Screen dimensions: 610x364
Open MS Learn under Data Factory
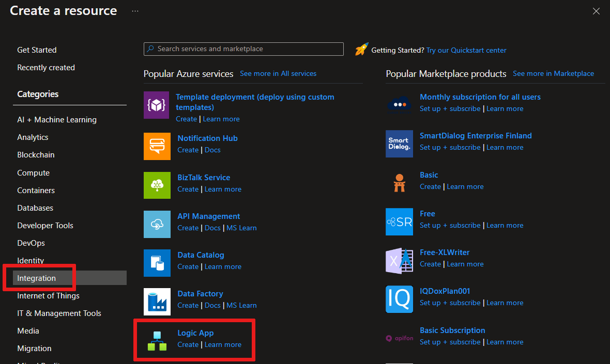(x=241, y=305)
